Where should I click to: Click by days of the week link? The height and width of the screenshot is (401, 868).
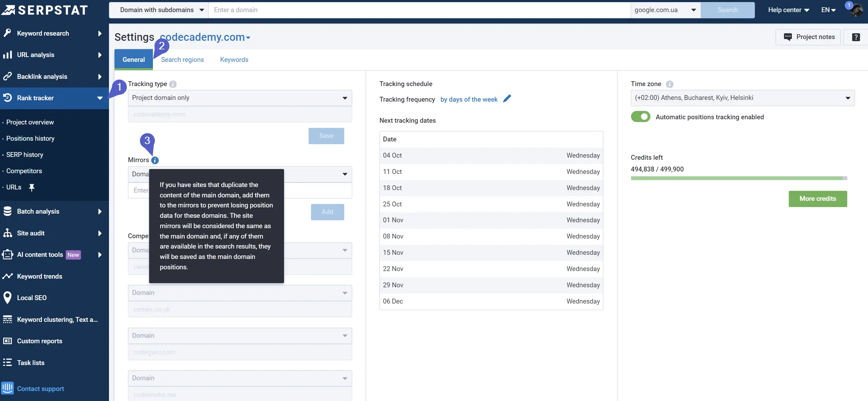pos(469,100)
